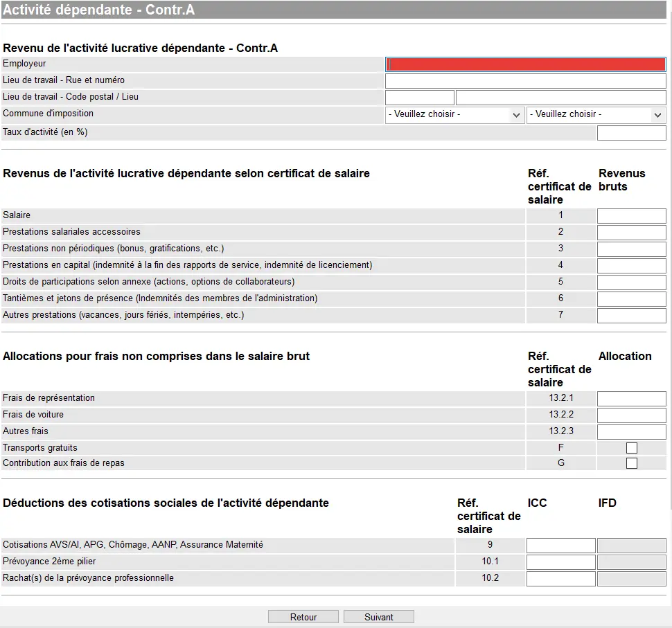Viewport: 672px width, 628px height.
Task: Click the Prestations en capital amount field
Action: 631,266
